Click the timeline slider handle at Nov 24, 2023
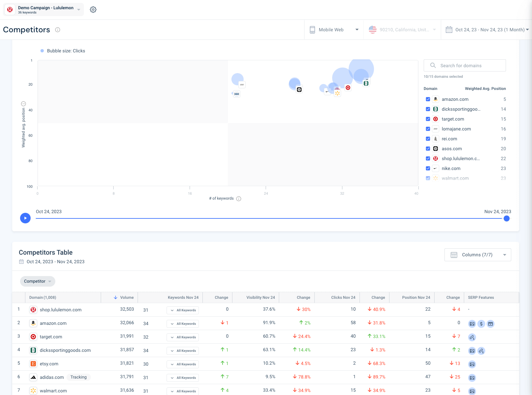 [x=507, y=218]
